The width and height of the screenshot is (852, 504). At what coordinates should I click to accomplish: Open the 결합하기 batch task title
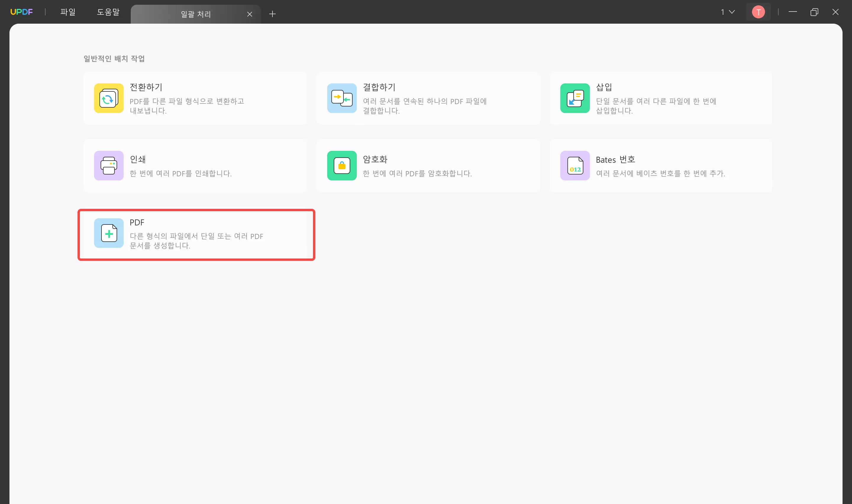379,87
